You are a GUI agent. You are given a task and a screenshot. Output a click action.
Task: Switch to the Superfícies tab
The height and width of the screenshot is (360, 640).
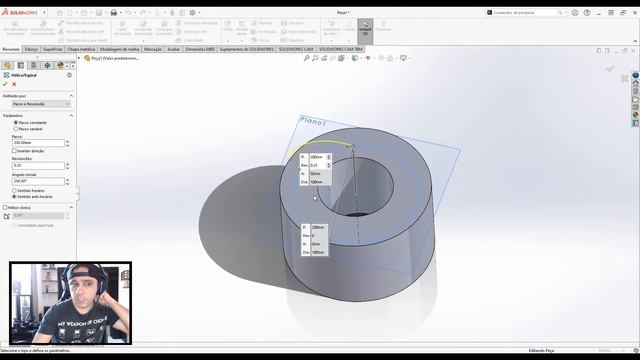53,49
